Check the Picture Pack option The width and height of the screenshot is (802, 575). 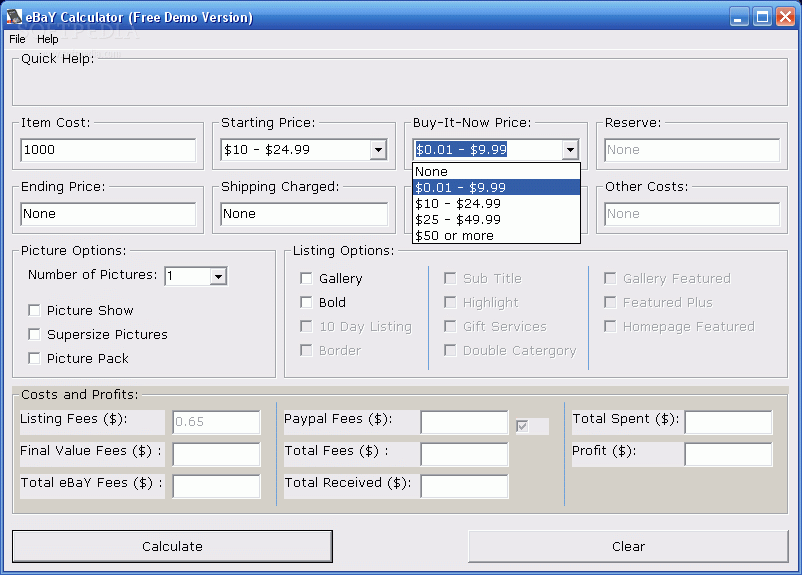(x=34, y=359)
